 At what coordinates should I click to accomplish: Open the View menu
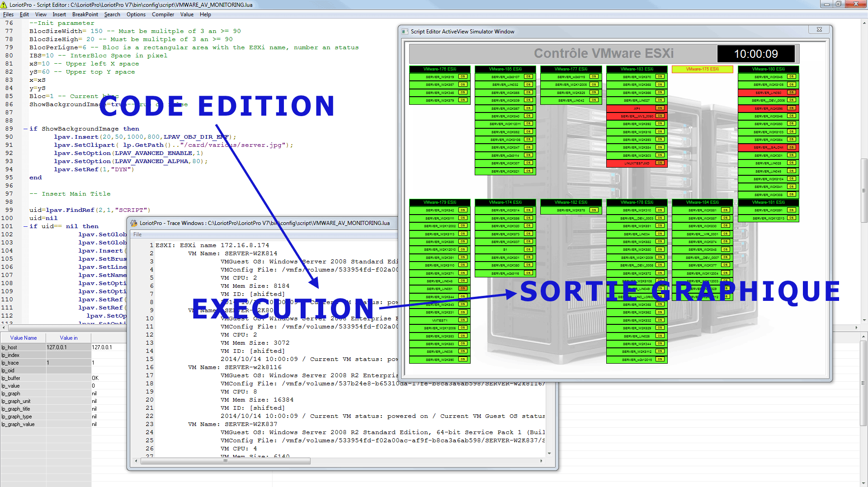click(x=41, y=14)
